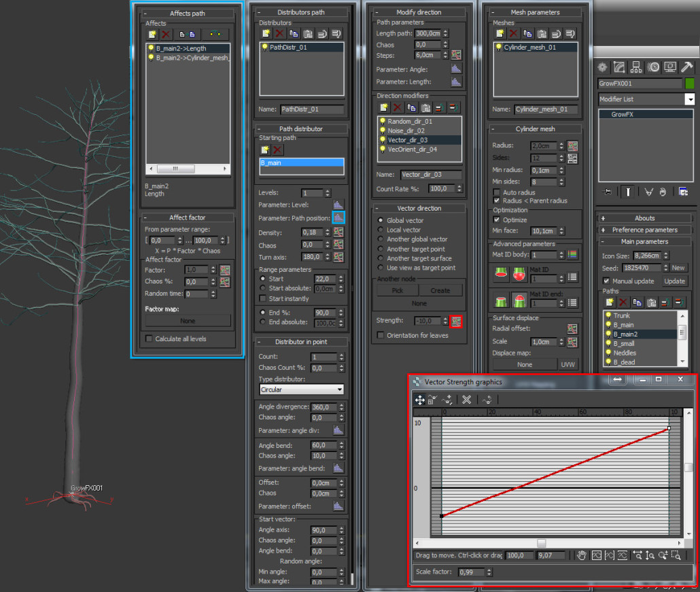The width and height of the screenshot is (700, 592).
Task: Open the Hierarchy command panel tab
Action: pos(636,67)
